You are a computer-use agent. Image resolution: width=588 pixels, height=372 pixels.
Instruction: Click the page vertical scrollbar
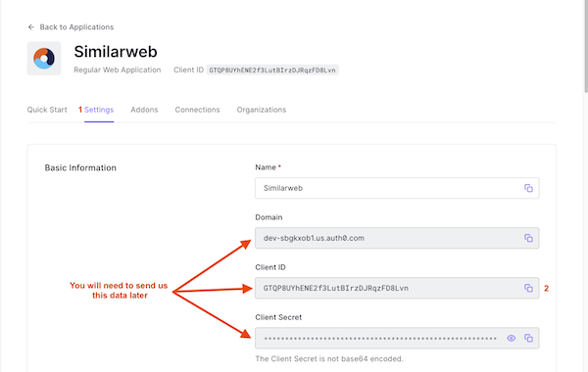point(586,46)
